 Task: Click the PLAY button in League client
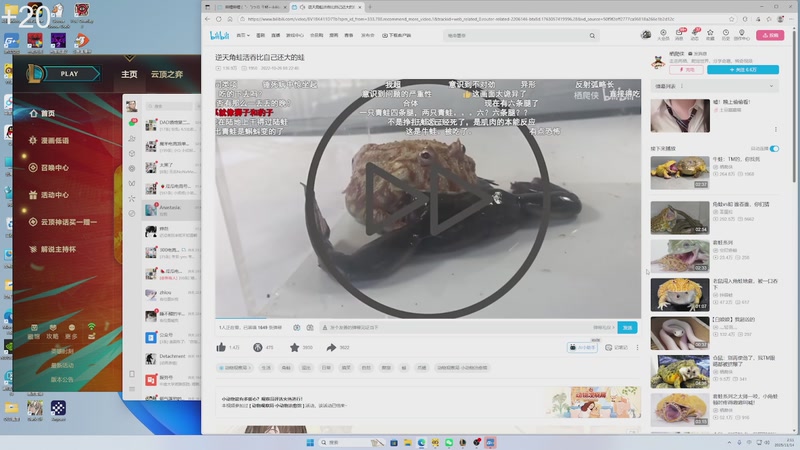coord(70,74)
